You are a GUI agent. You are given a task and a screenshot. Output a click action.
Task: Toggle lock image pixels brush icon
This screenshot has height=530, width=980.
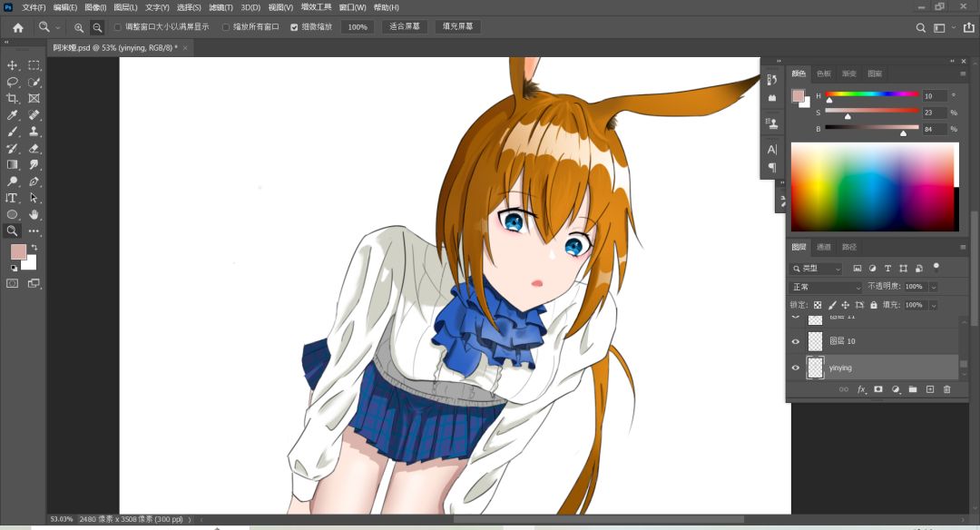[832, 305]
